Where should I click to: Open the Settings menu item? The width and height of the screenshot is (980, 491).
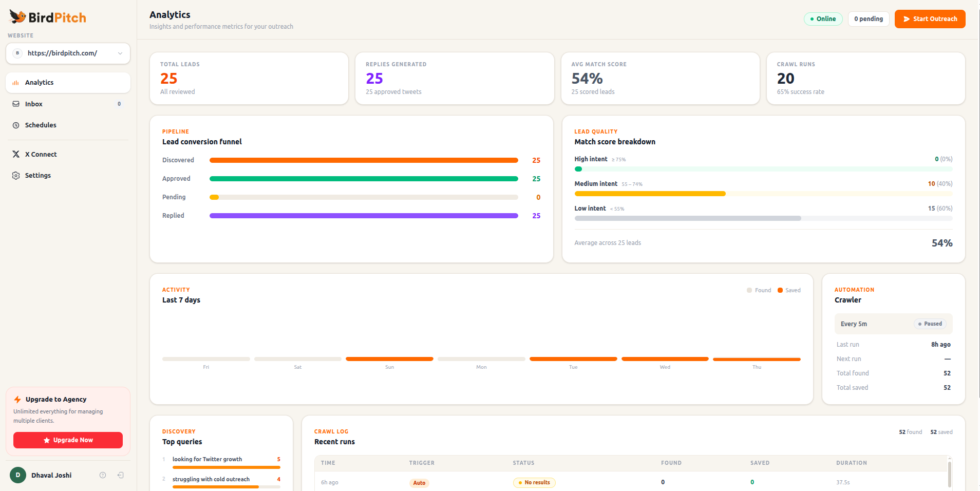click(x=68, y=176)
